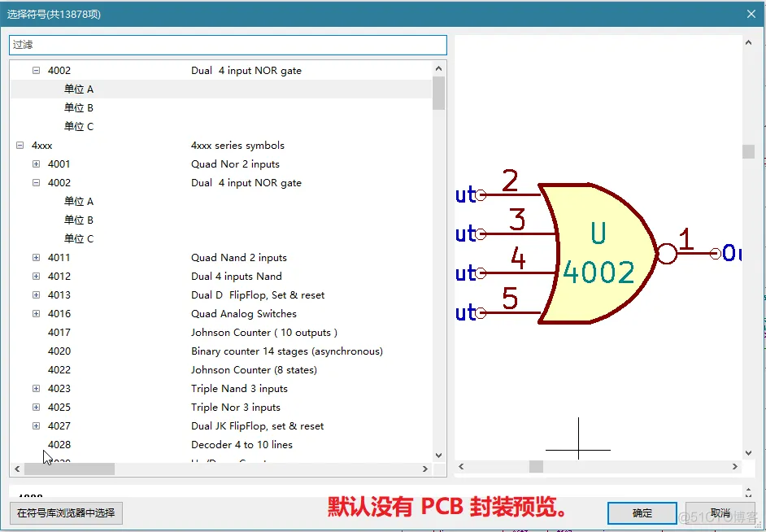This screenshot has width=766, height=532.
Task: Select the highlighted 单位 A row
Action: tap(221, 89)
